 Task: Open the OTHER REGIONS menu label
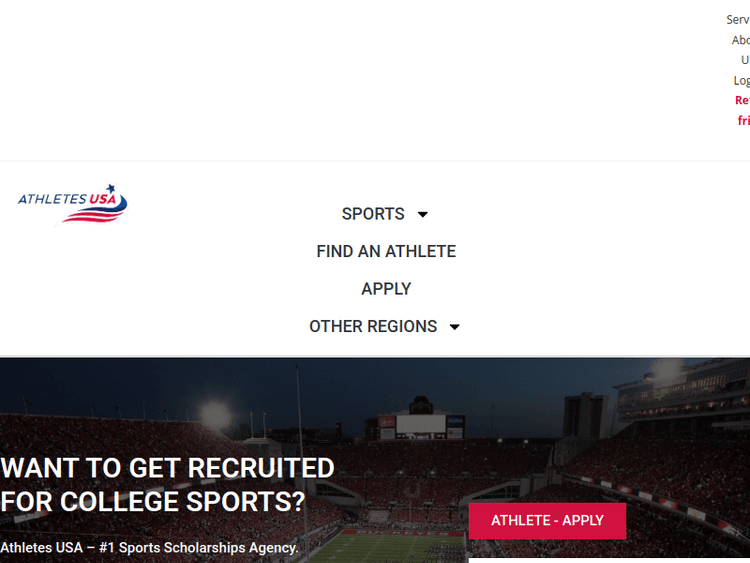pyautogui.click(x=373, y=326)
